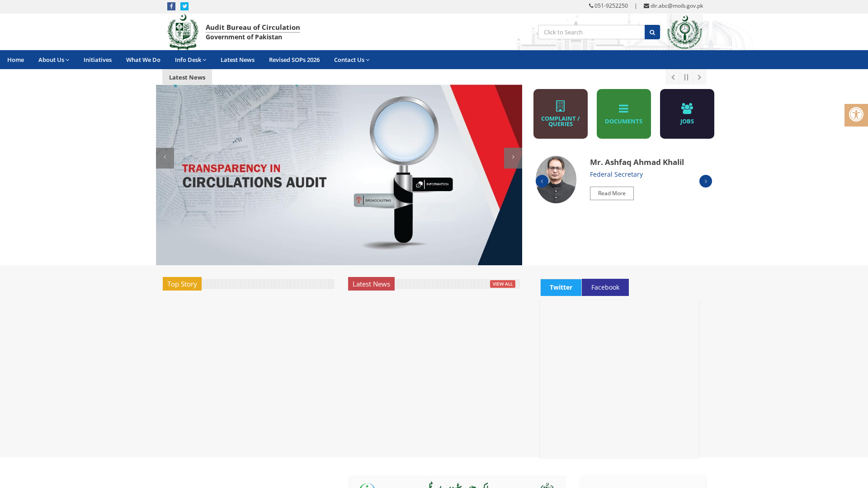Show next banner slide
The image size is (868, 488).
pyautogui.click(x=513, y=158)
